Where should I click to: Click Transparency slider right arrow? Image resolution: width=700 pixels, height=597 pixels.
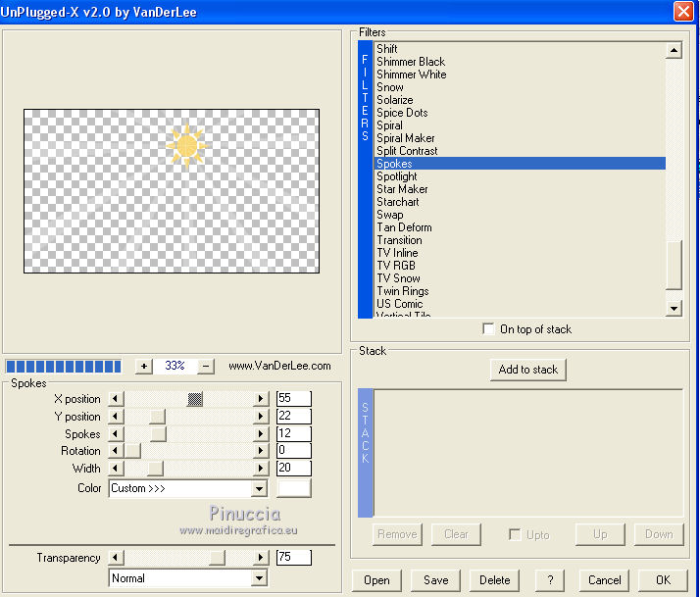pos(261,558)
